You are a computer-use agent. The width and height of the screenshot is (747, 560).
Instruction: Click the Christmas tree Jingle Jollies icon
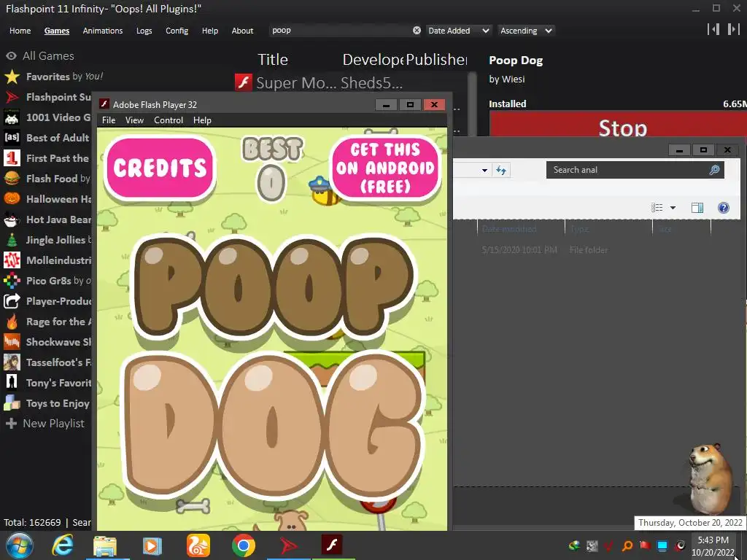(12, 240)
